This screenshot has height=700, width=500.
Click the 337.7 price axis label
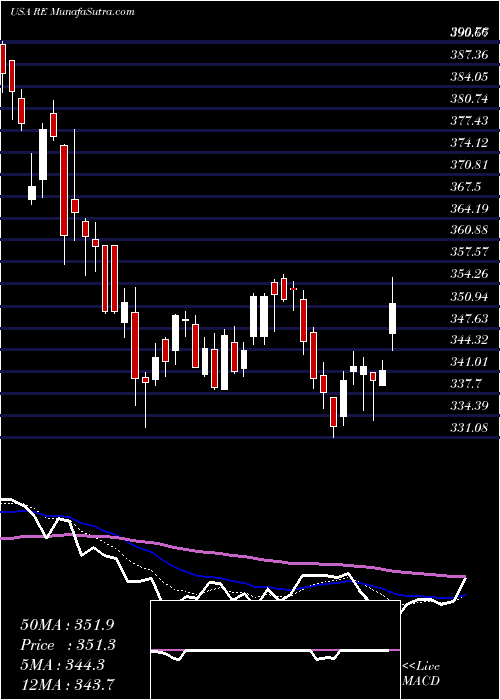(466, 384)
